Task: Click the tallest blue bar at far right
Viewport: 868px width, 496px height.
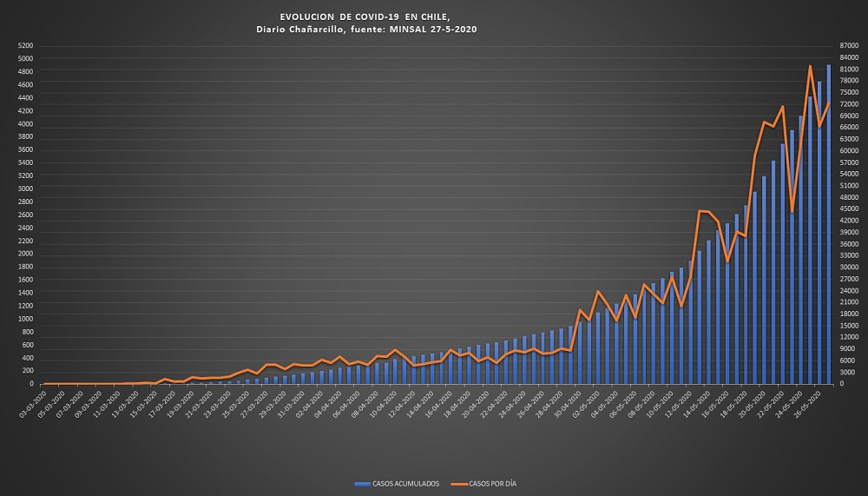Action: 828,217
